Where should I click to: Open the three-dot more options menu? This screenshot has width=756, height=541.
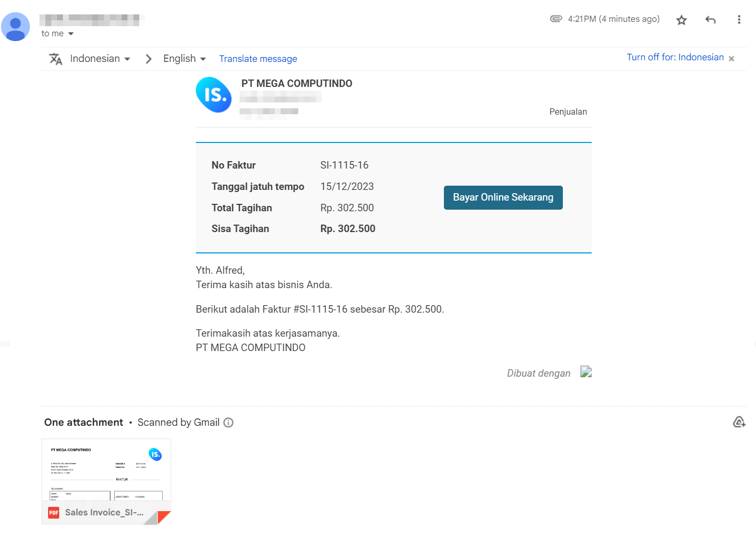click(739, 20)
